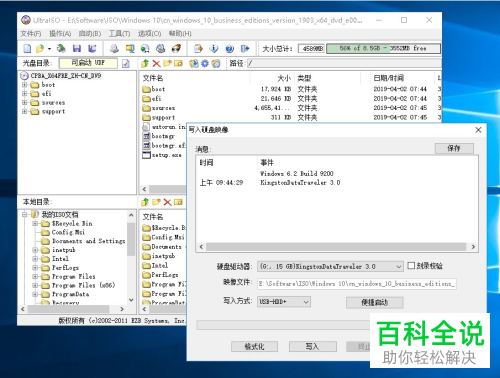Click the Up folder icon in 光盘目录 toolbar
The image size is (500, 378).
coord(145,63)
